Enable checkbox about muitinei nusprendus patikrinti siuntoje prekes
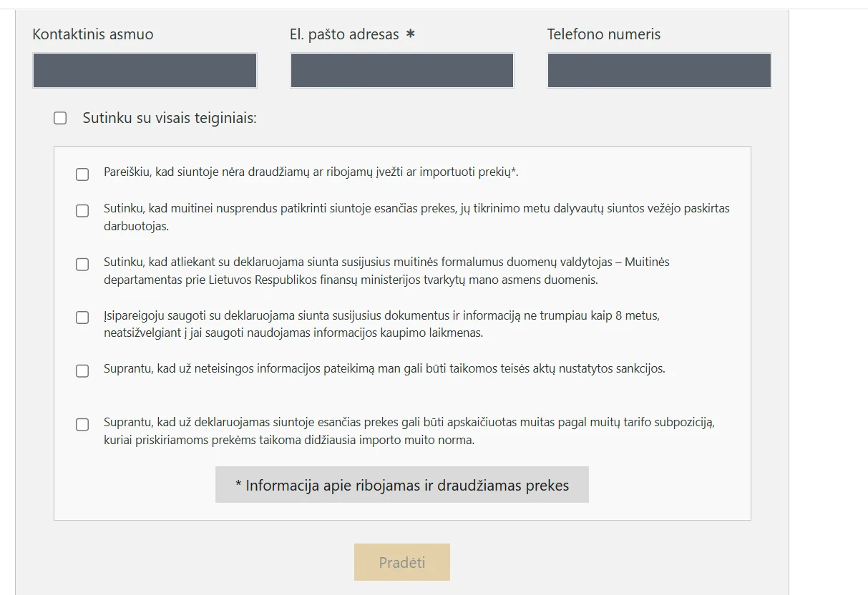 click(82, 210)
